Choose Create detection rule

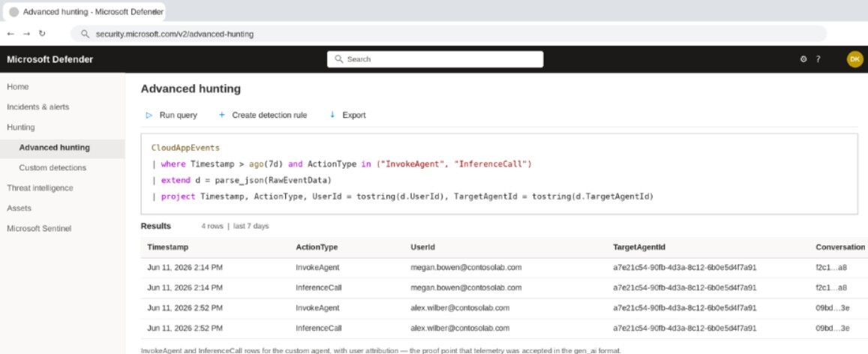coord(263,115)
